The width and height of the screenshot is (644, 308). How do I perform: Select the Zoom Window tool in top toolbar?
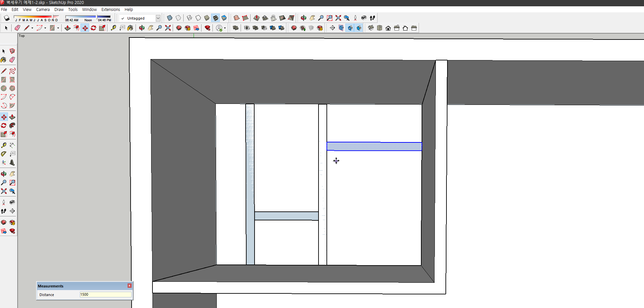pyautogui.click(x=329, y=18)
